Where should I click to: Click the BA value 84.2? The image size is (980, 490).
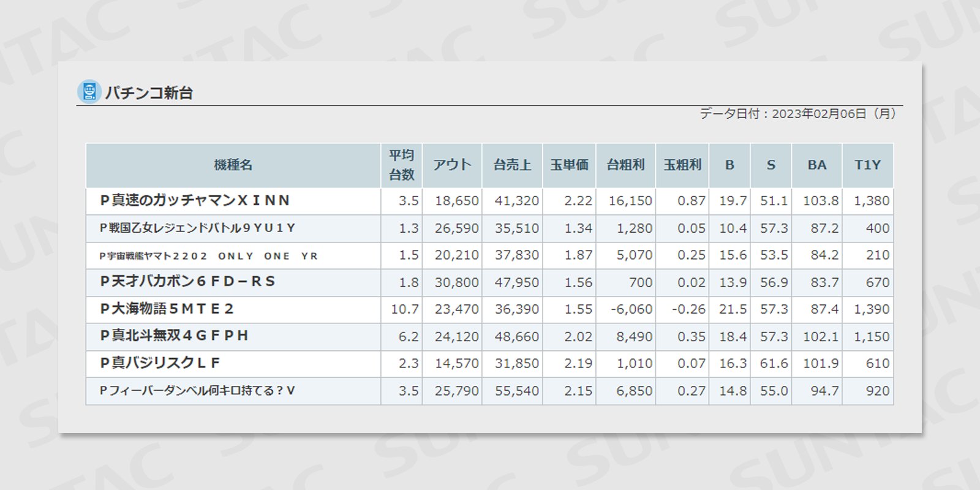pyautogui.click(x=825, y=255)
